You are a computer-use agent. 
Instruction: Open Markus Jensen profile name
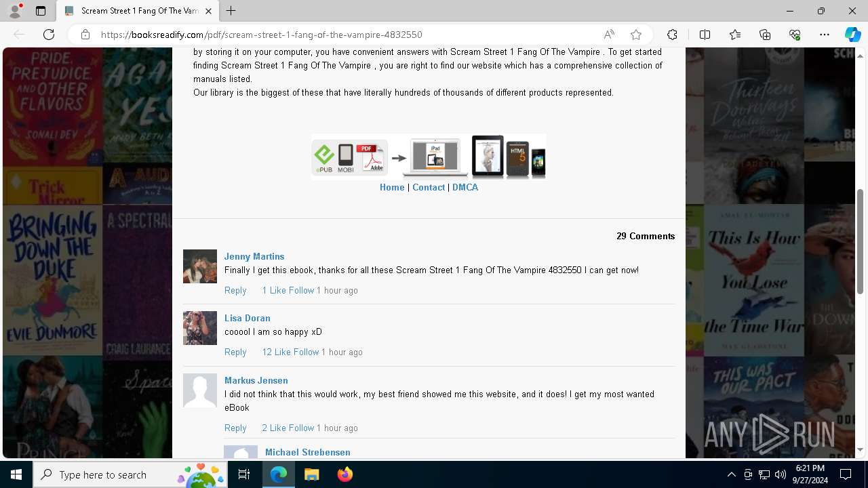[x=256, y=380]
